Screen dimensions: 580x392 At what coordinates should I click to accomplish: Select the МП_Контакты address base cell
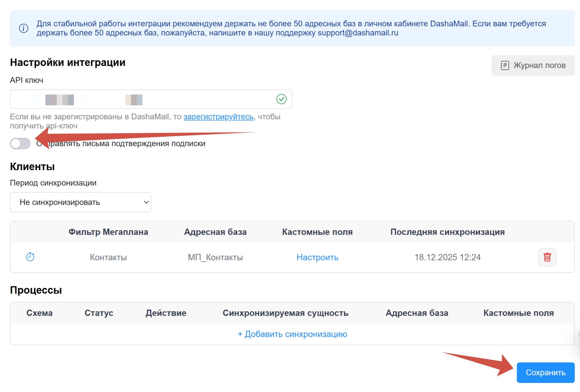(215, 257)
